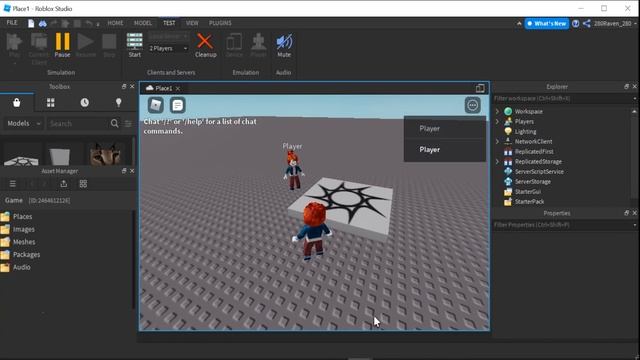Select the Toolbox Creations lightbulb tab
Image resolution: width=640 pixels, height=360 pixels.
tap(118, 102)
